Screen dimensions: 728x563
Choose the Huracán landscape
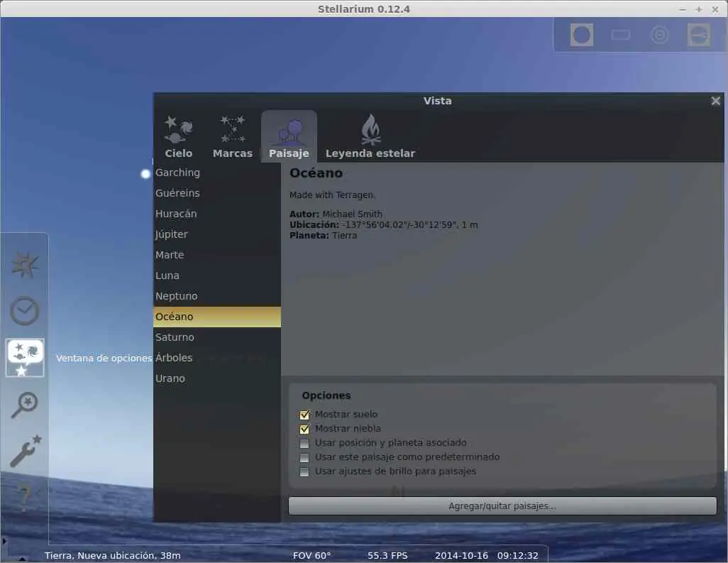(217, 214)
